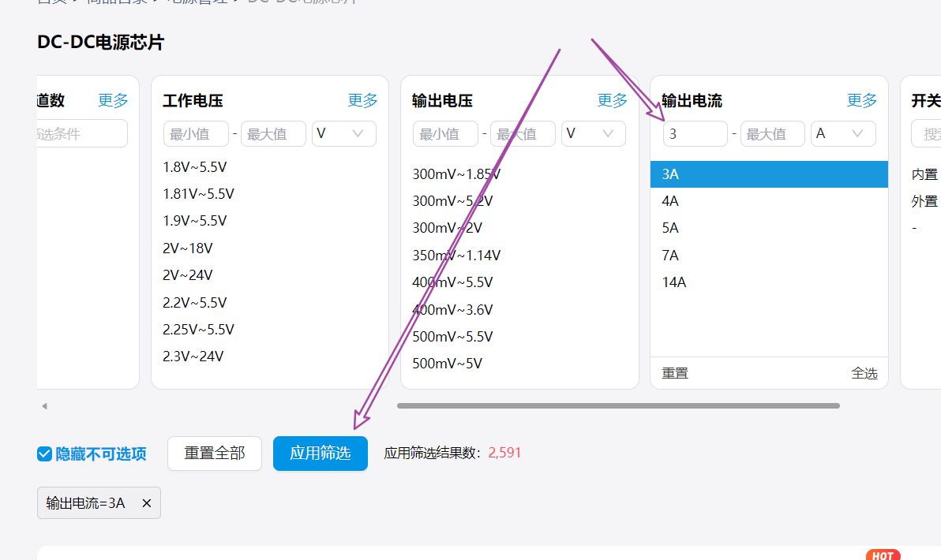Choose the 2V~24V working voltage option
Viewport: 941px width, 560px height.
[x=188, y=275]
